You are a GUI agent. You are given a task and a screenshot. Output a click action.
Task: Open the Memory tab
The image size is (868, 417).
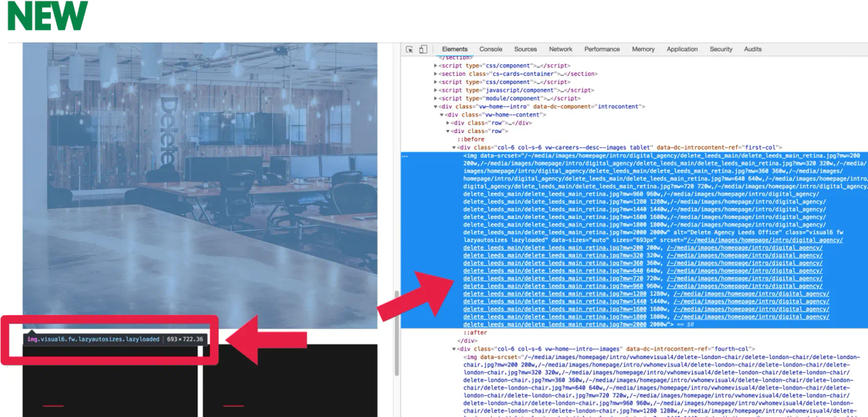[x=643, y=49]
